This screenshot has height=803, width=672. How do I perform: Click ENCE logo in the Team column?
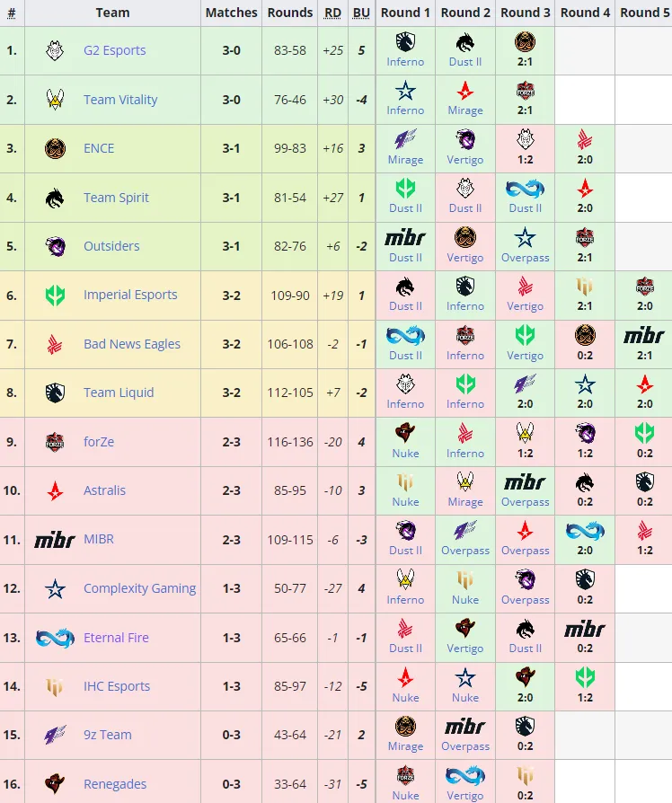point(55,148)
